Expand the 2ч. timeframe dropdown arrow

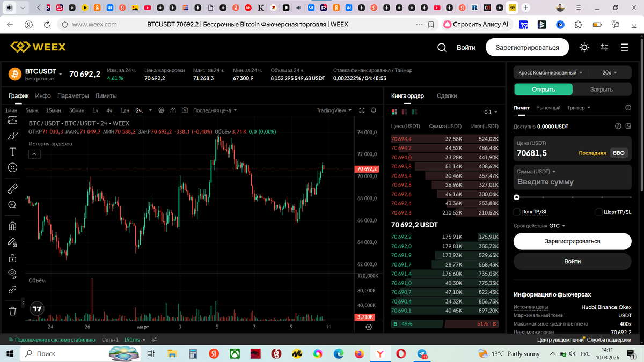[150, 110]
